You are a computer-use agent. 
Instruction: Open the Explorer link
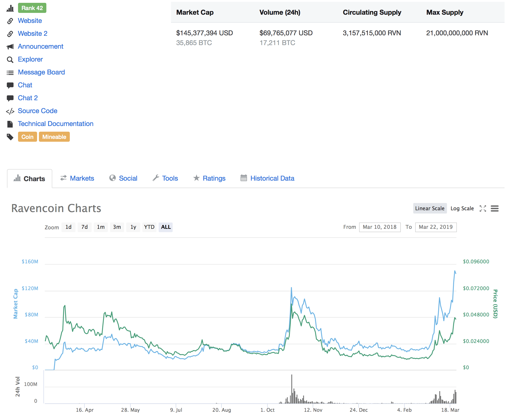click(x=30, y=59)
